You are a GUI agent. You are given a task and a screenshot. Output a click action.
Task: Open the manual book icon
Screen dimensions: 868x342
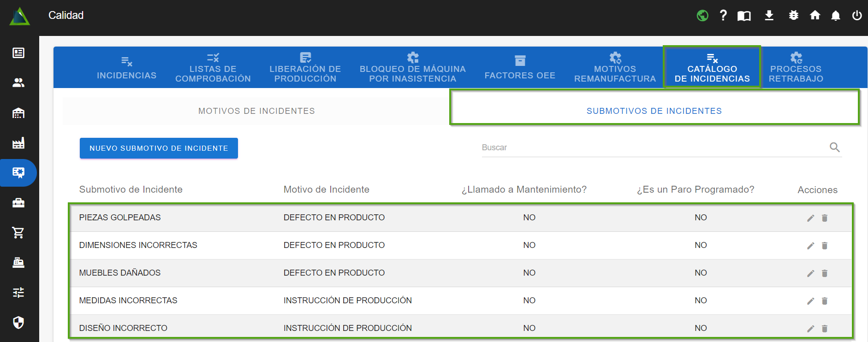click(744, 16)
